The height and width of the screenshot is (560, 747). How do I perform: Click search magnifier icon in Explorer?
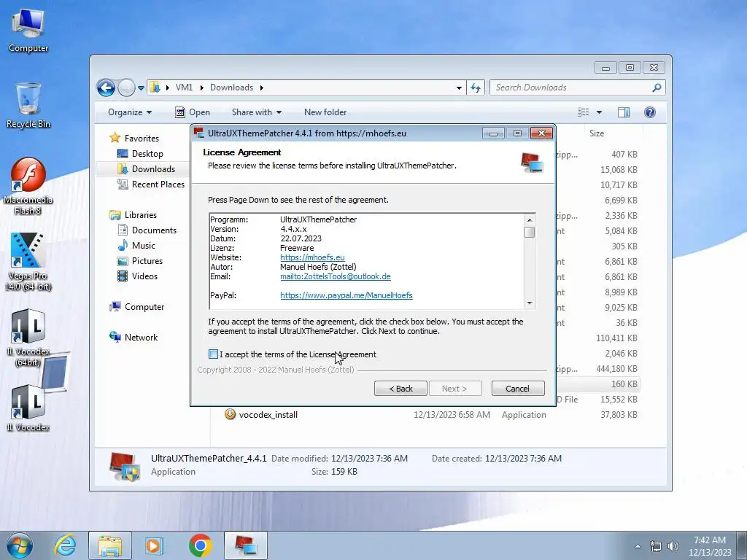tap(657, 87)
